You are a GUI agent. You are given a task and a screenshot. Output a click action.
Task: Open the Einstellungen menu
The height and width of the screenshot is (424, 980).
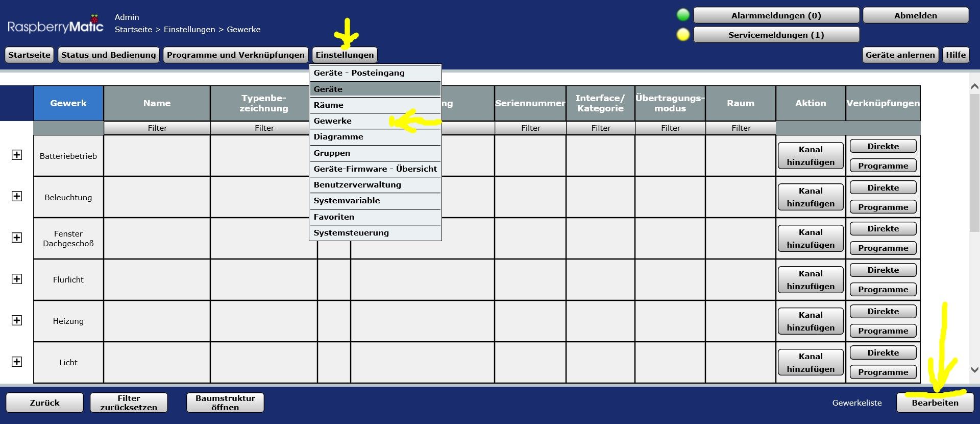coord(345,55)
